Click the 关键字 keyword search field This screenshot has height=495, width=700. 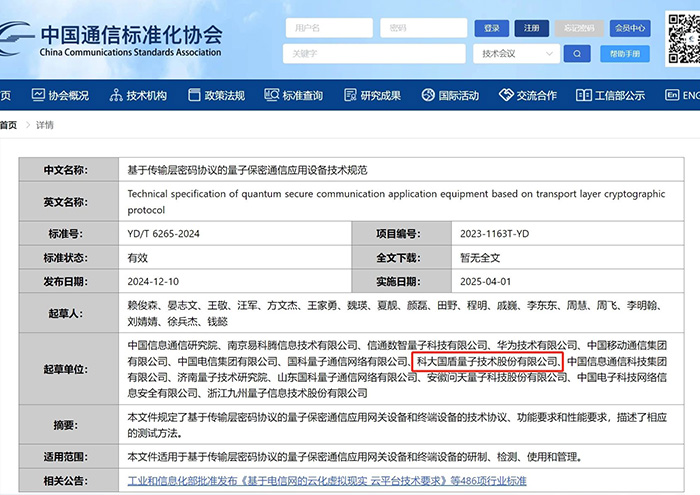[x=374, y=54]
